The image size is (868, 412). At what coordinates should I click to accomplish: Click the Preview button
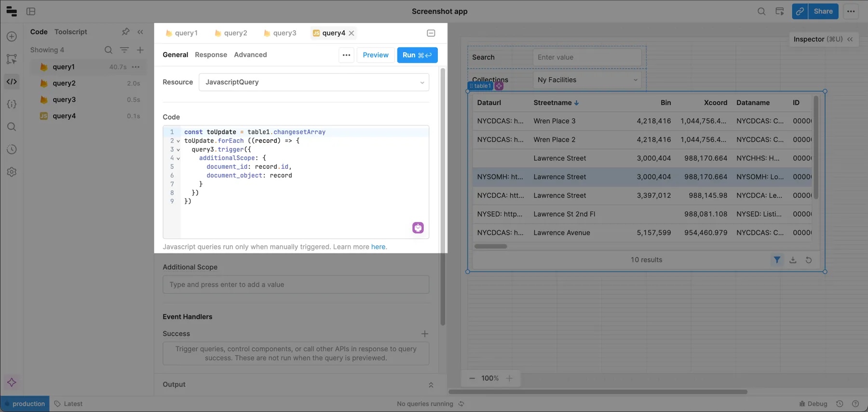tap(376, 55)
